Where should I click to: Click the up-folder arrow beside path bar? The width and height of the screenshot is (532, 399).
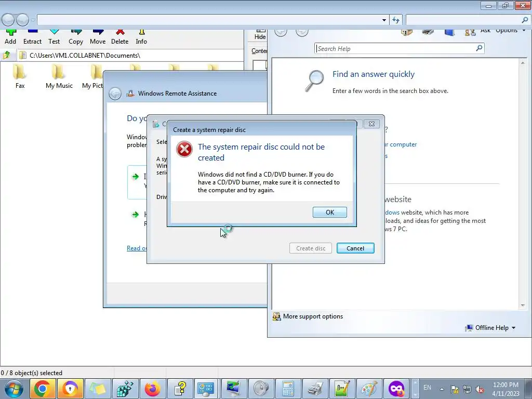tap(6, 55)
